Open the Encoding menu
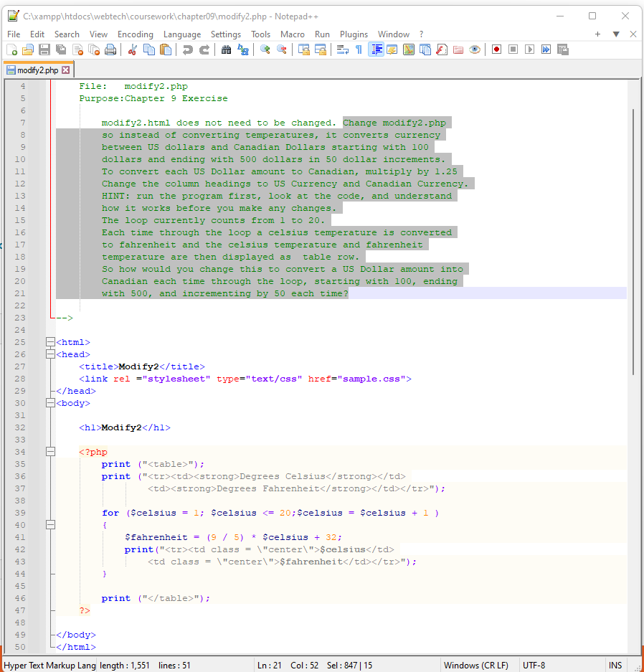Viewport: 644px width, 672px height. [x=135, y=34]
